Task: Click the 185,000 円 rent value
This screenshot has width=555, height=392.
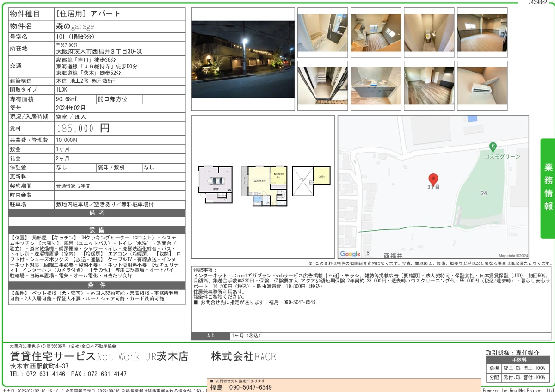Action: (x=83, y=129)
